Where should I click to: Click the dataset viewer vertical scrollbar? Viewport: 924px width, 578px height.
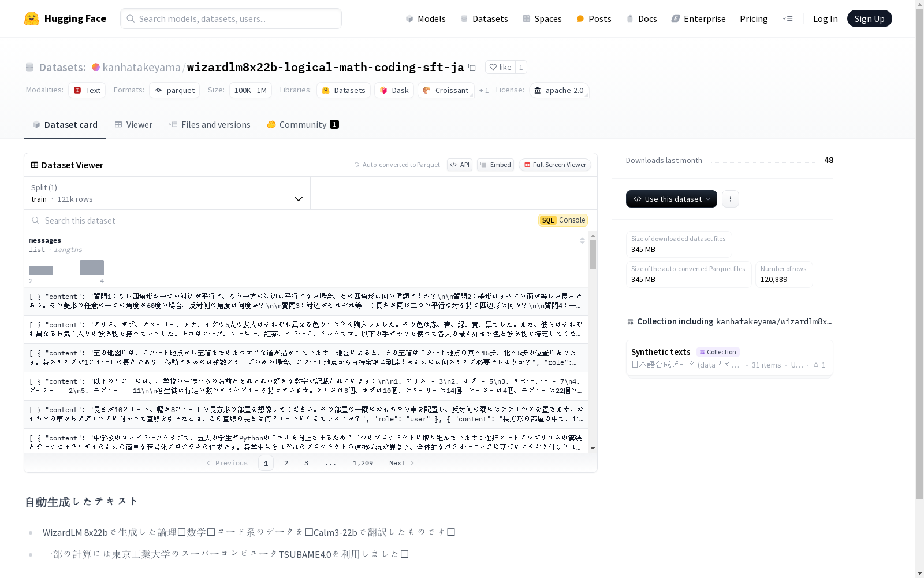tap(593, 255)
